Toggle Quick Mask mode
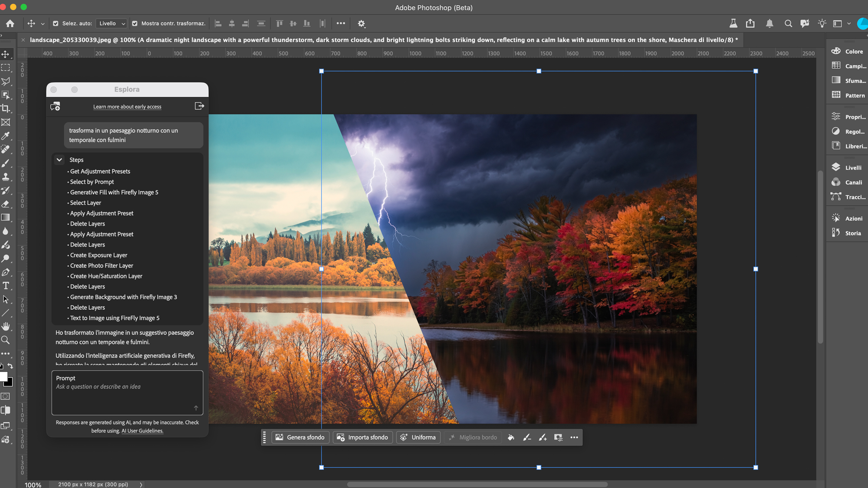Screen dimensions: 868x488 coord(6,396)
